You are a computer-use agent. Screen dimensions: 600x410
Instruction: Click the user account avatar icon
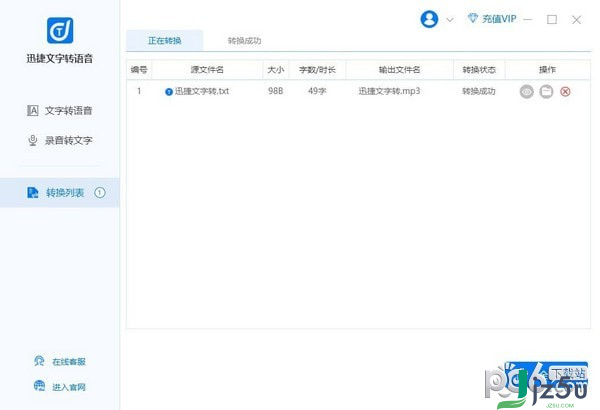coord(429,19)
